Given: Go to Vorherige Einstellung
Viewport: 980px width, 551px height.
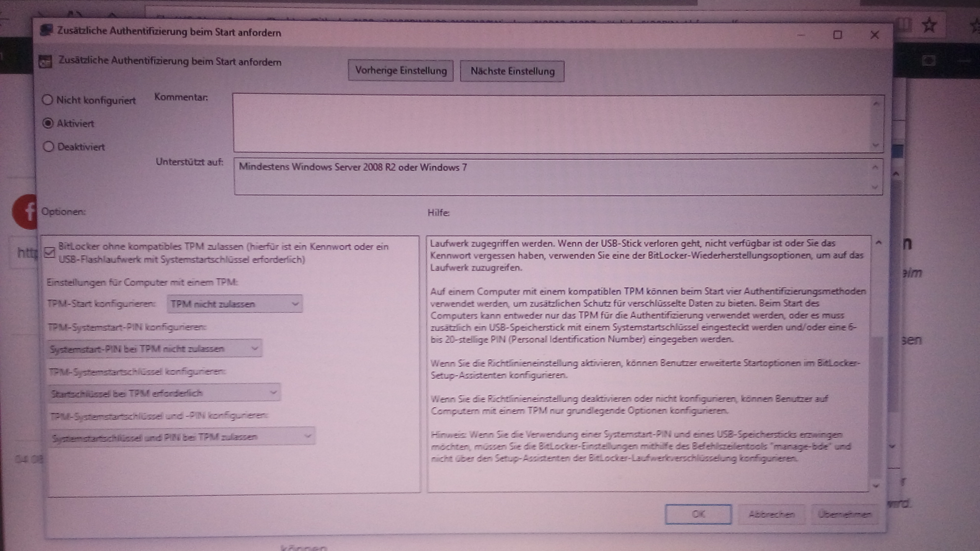Looking at the screenshot, I should coord(400,71).
